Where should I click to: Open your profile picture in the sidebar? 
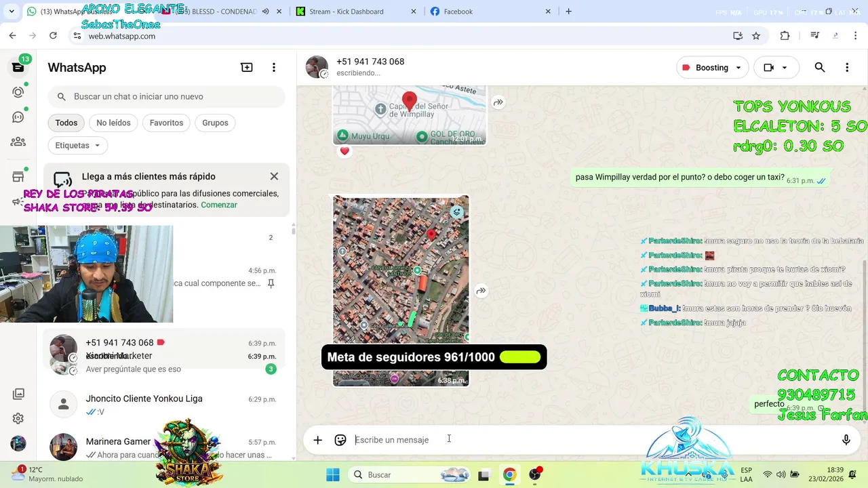18,444
